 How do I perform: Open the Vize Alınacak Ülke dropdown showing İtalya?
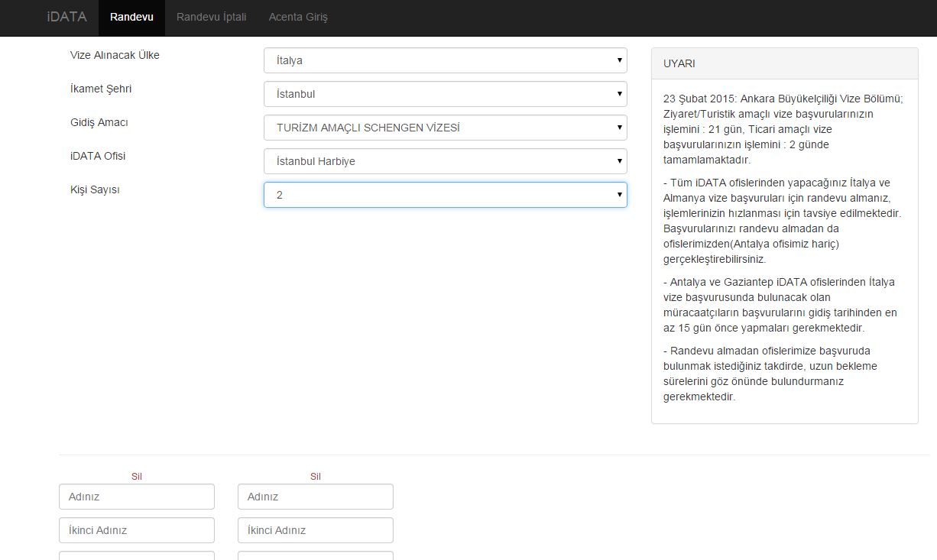[x=446, y=60]
